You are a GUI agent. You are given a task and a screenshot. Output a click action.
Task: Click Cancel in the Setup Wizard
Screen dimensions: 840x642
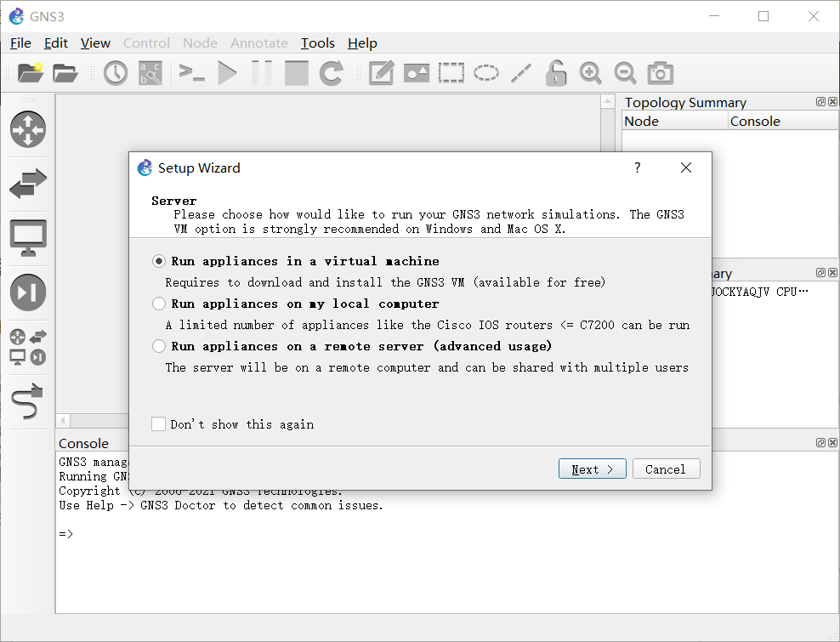[666, 469]
